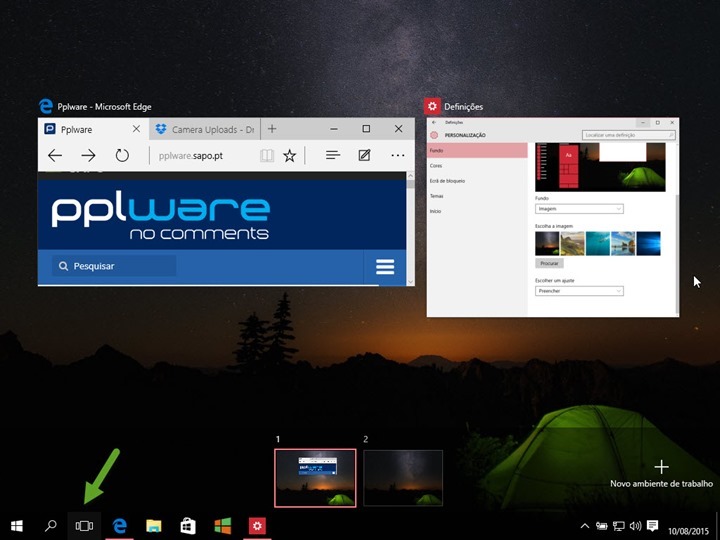Select Fundo in Definições sidebar
This screenshot has height=540, width=720.
click(x=477, y=150)
